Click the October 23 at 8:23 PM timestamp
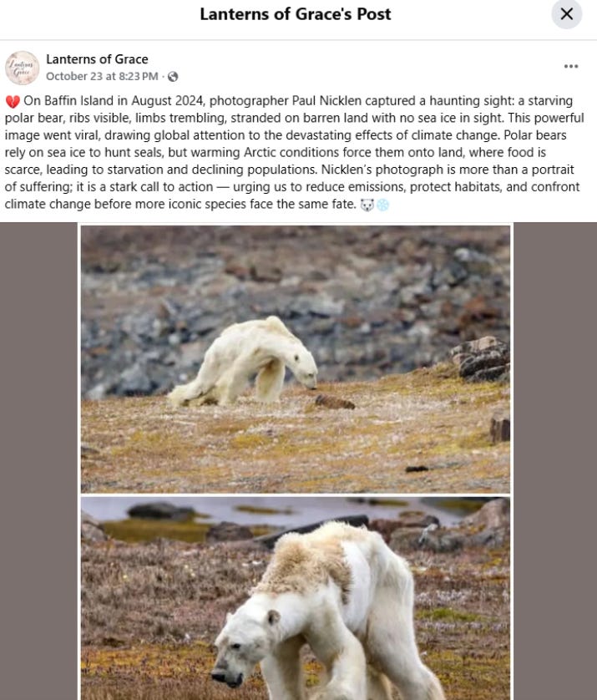This screenshot has width=597, height=700. (102, 76)
